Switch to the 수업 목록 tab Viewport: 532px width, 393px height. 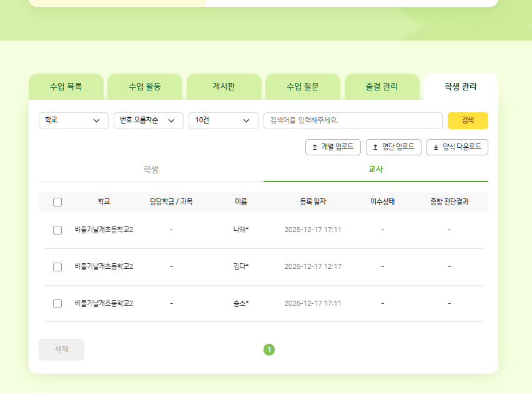pos(66,87)
